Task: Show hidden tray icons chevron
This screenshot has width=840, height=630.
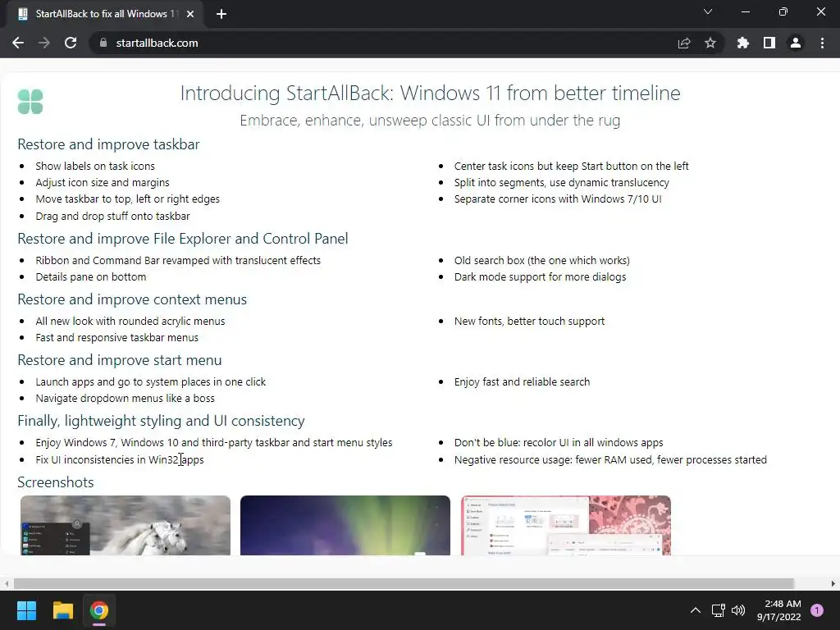Action: click(696, 610)
